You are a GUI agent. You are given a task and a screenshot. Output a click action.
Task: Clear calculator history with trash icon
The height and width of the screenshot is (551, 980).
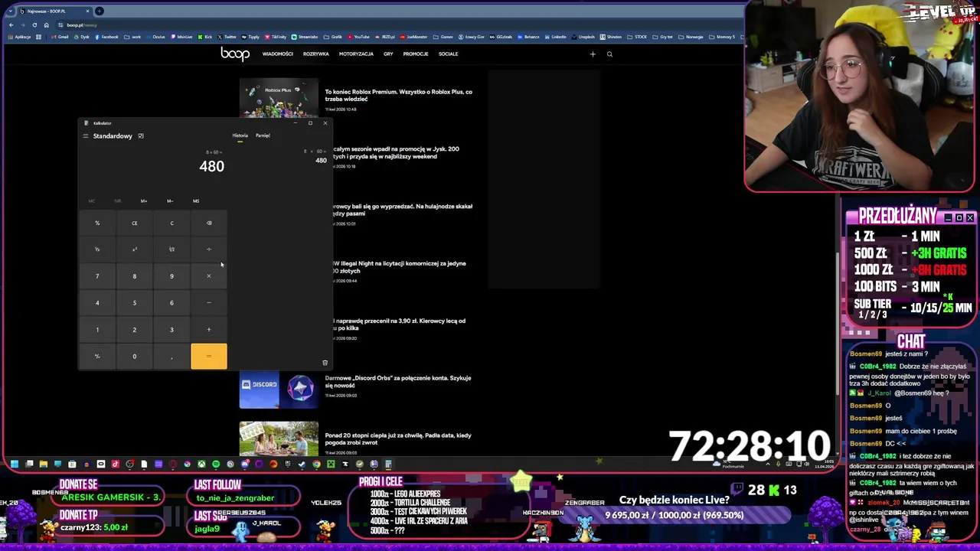tap(325, 363)
